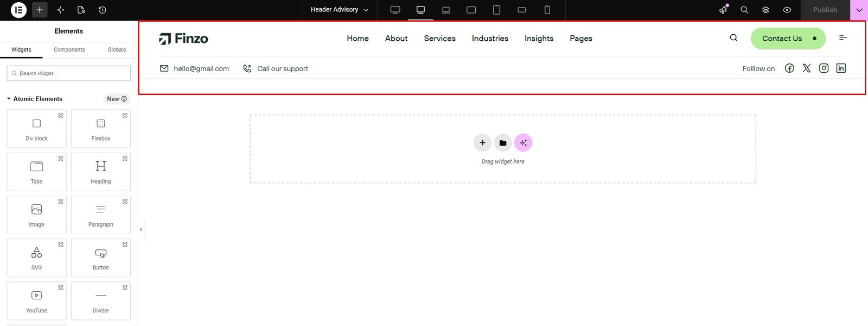The width and height of the screenshot is (868, 326).
Task: Switch to tablet landscape preview
Action: pos(471,10)
